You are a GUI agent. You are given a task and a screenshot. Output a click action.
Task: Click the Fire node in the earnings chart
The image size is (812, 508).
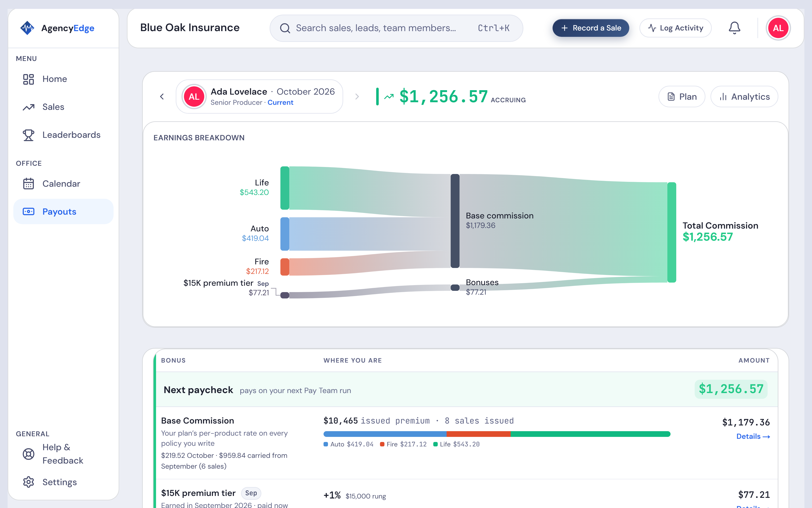click(285, 267)
